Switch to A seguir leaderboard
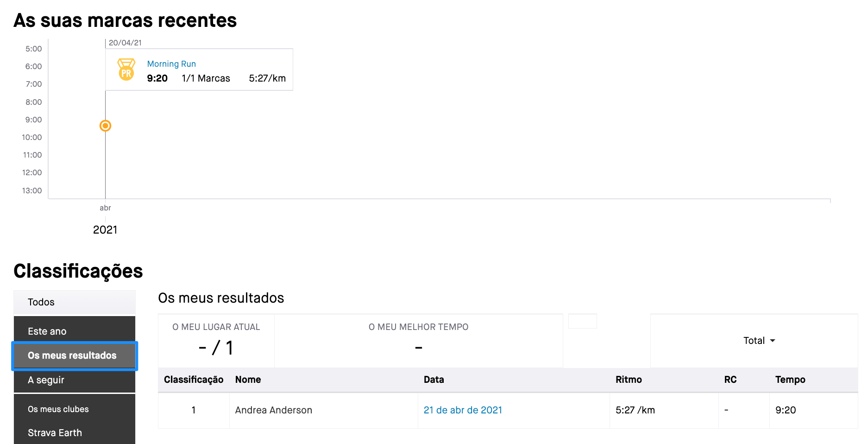The image size is (868, 444). pyautogui.click(x=75, y=380)
